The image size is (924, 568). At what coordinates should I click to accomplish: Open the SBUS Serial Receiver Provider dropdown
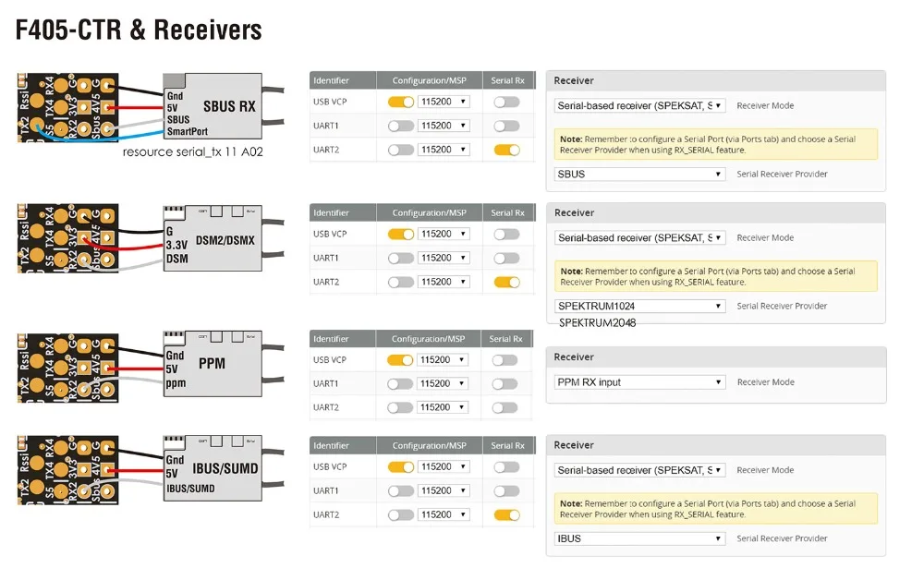pyautogui.click(x=639, y=175)
